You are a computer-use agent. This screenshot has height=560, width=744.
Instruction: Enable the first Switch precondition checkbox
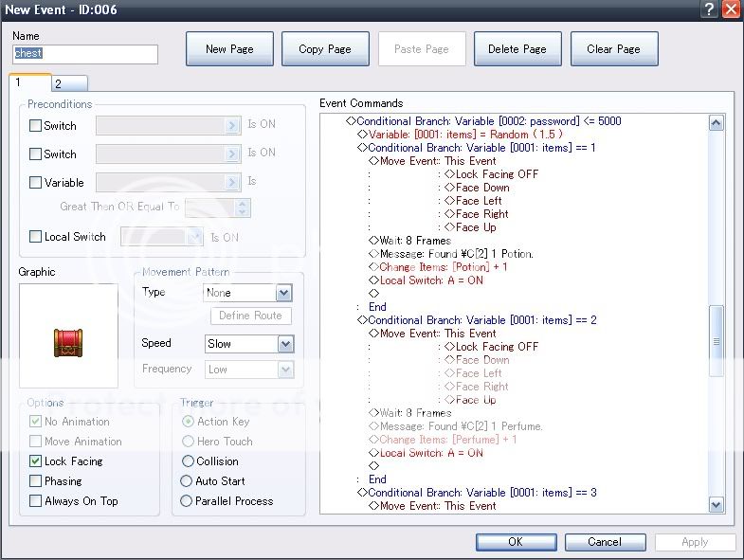click(36, 126)
